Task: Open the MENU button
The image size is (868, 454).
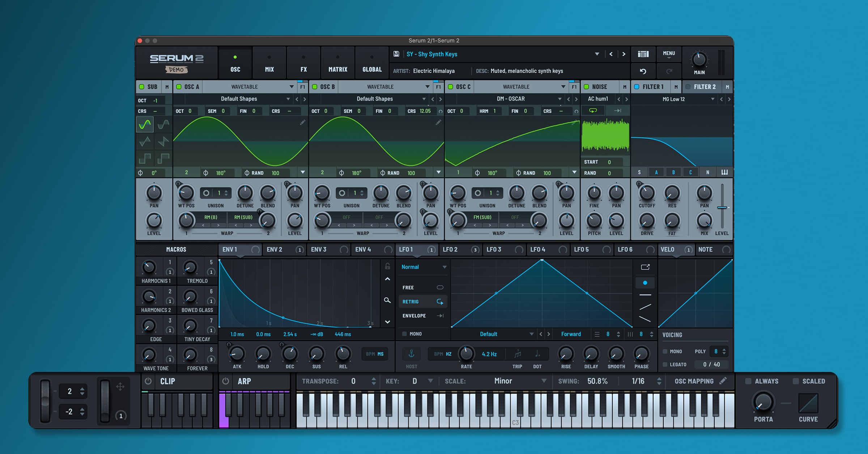Action: click(669, 54)
